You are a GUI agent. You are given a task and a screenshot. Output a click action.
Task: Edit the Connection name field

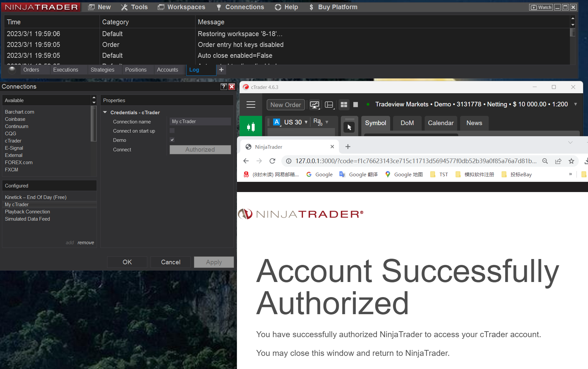[x=200, y=121]
